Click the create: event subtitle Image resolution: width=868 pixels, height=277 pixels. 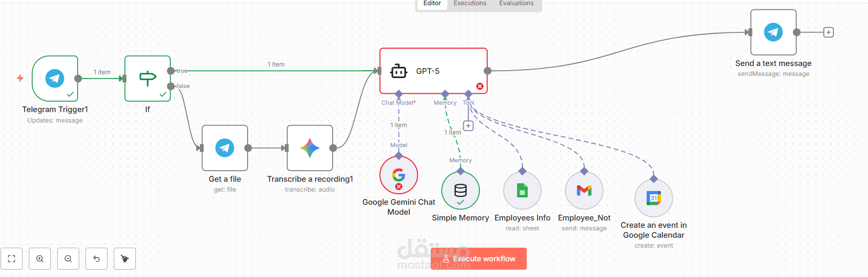click(653, 246)
